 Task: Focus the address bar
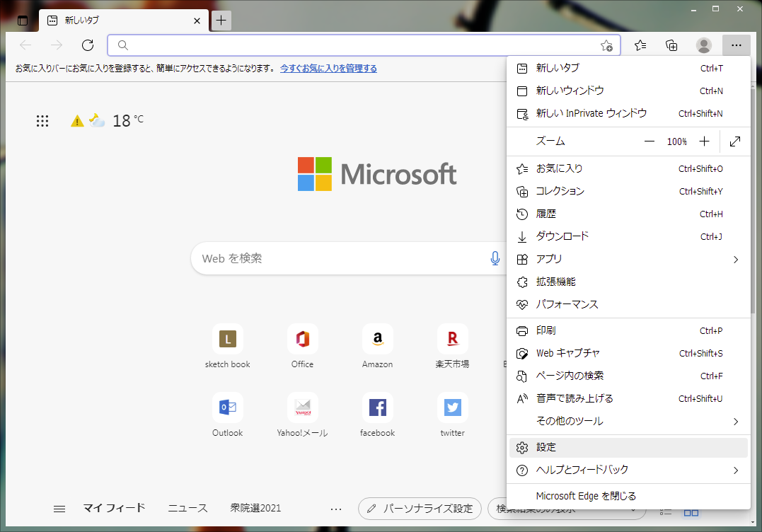364,45
